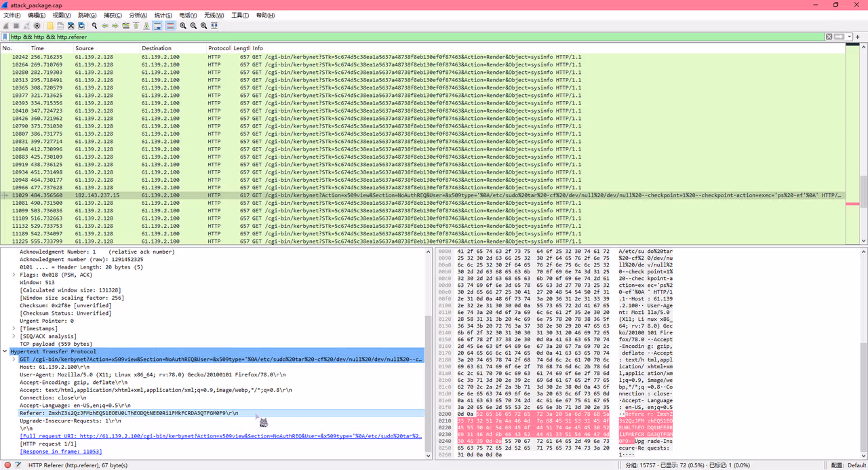Sort by the Protocol column header
Screen dimensions: 868x470
pos(219,48)
